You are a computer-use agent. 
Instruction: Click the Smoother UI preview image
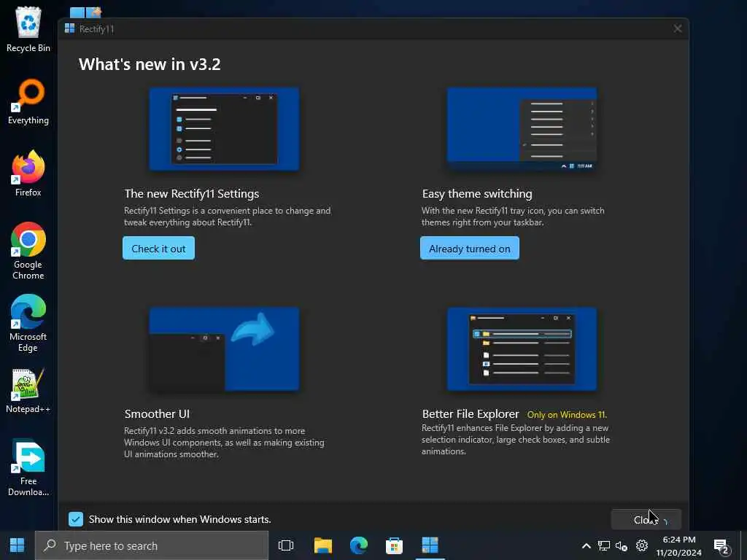pyautogui.click(x=224, y=349)
